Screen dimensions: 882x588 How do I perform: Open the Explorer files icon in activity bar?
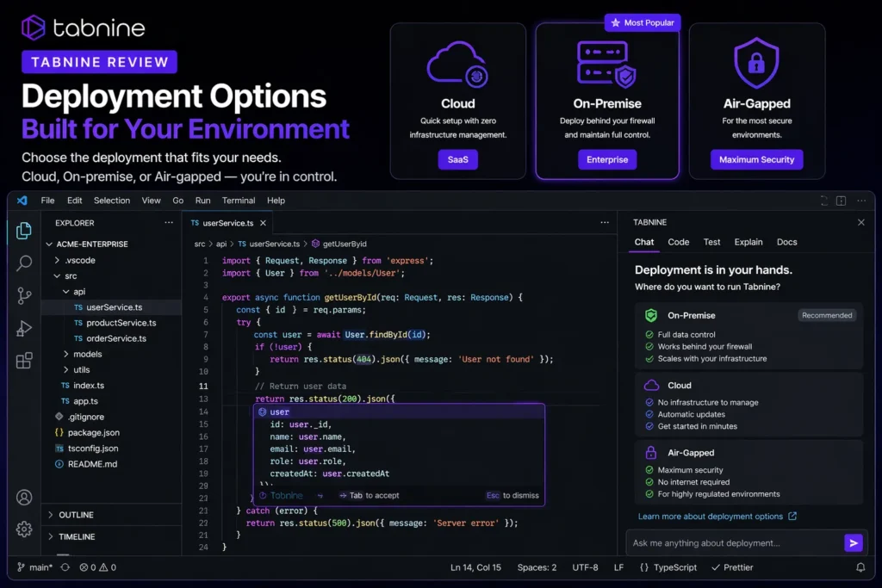coord(23,231)
